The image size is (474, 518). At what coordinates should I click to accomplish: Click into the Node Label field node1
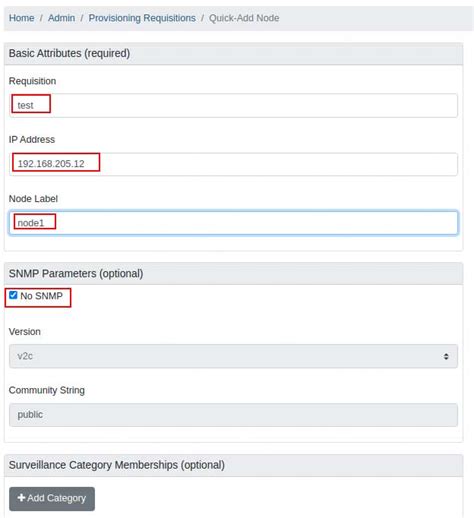[233, 223]
